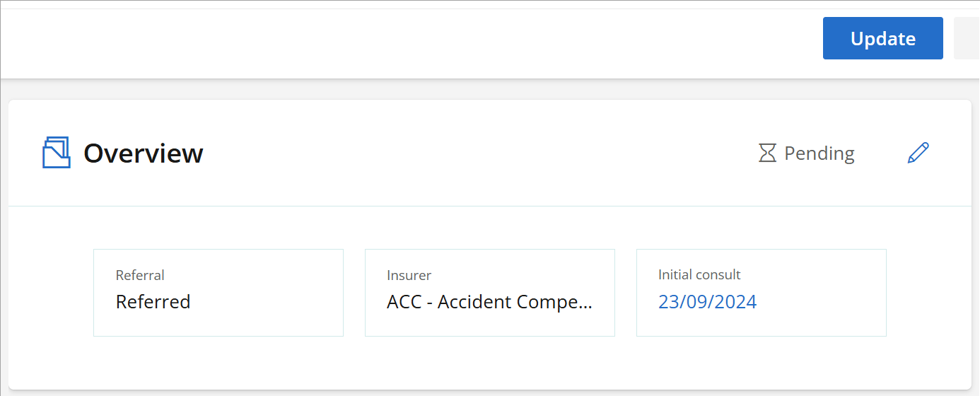Click the Referral card
This screenshot has width=980, height=396.
coord(218,293)
